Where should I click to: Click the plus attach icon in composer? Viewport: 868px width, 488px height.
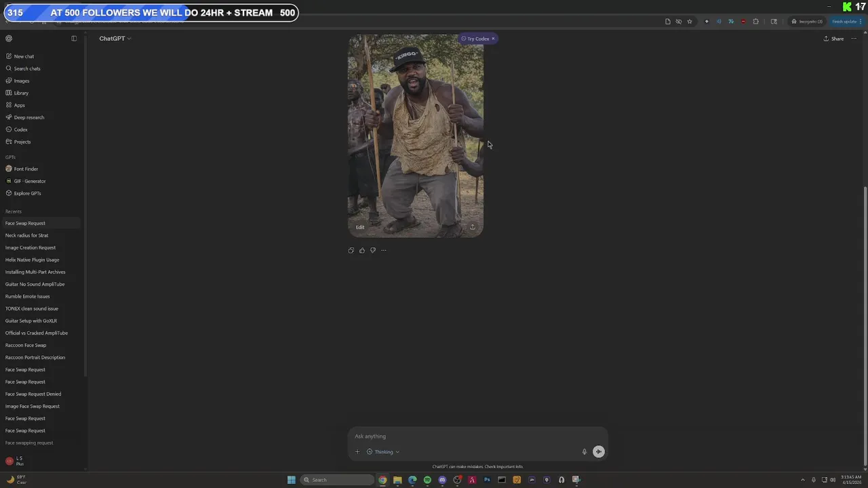[x=357, y=452]
